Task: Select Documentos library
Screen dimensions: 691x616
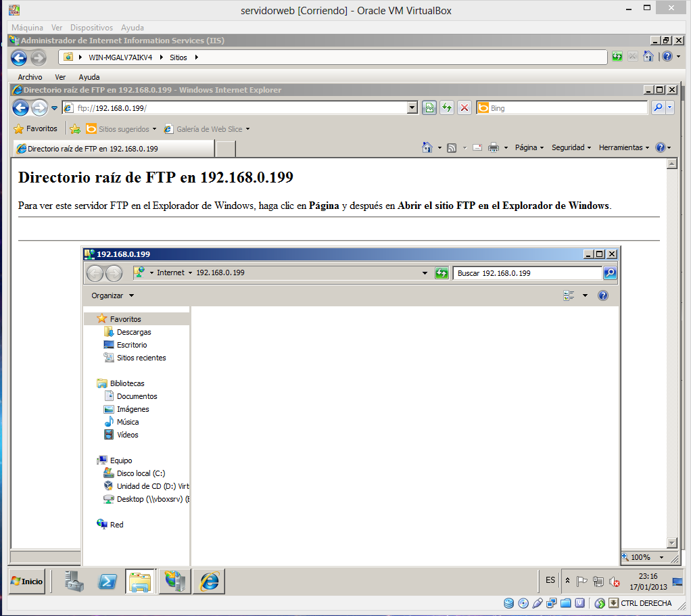Action: (137, 396)
